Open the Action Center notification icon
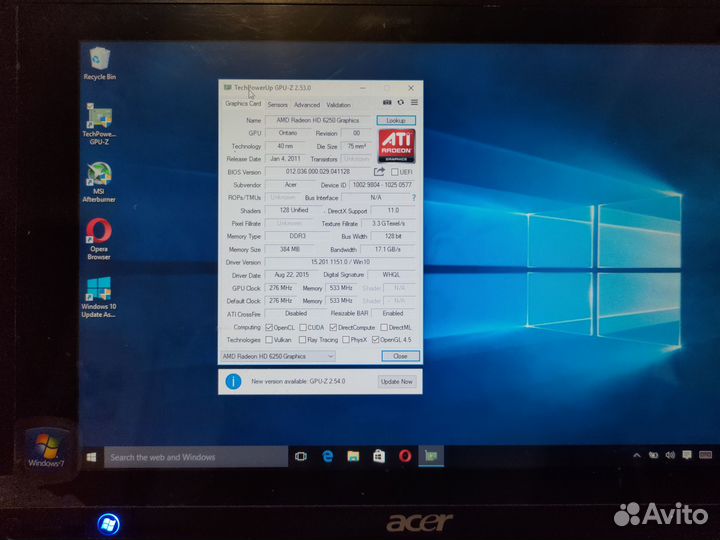This screenshot has width=720, height=540. 687,455
